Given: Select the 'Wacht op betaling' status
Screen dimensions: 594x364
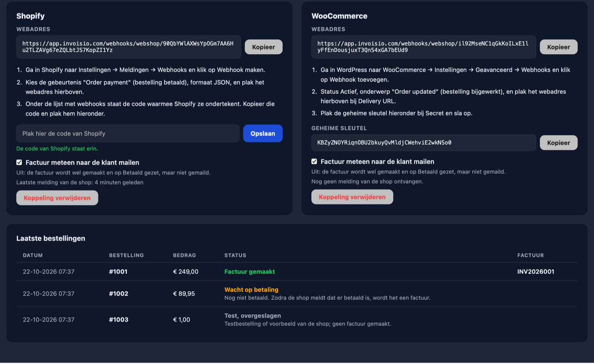Looking at the screenshot, I should tap(251, 290).
